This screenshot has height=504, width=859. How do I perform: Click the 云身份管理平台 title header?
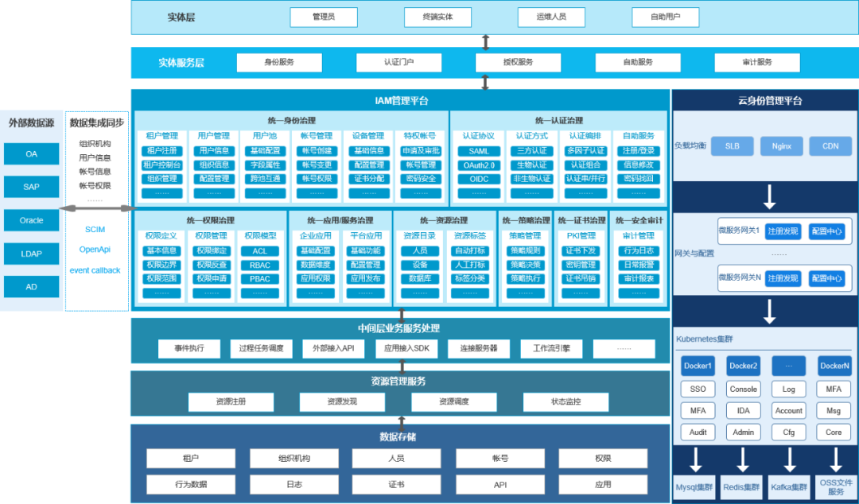[x=764, y=101]
